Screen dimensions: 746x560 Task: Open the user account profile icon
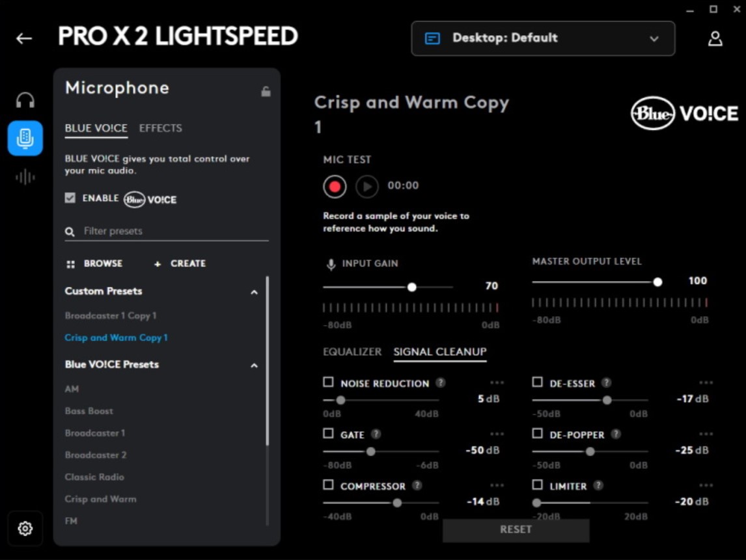click(x=716, y=39)
